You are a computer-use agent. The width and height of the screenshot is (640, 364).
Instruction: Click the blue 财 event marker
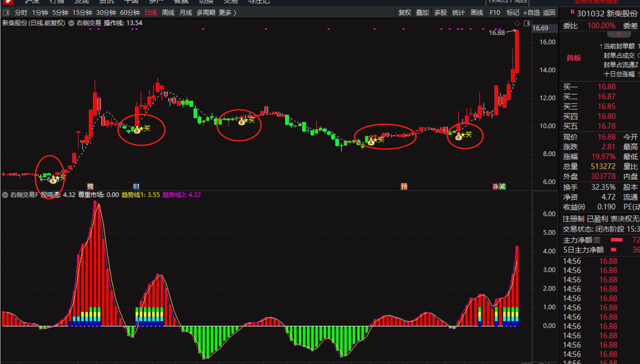[136, 186]
